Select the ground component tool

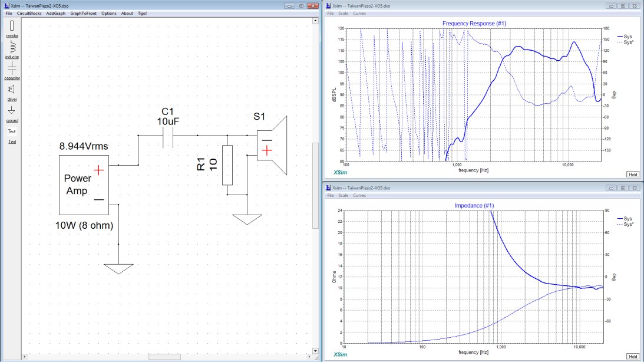(x=12, y=114)
